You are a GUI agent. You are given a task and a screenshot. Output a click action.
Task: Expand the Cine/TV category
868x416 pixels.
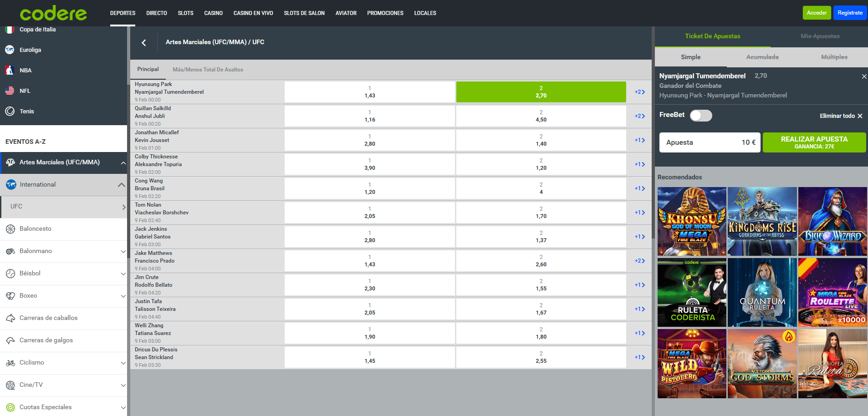pos(123,385)
